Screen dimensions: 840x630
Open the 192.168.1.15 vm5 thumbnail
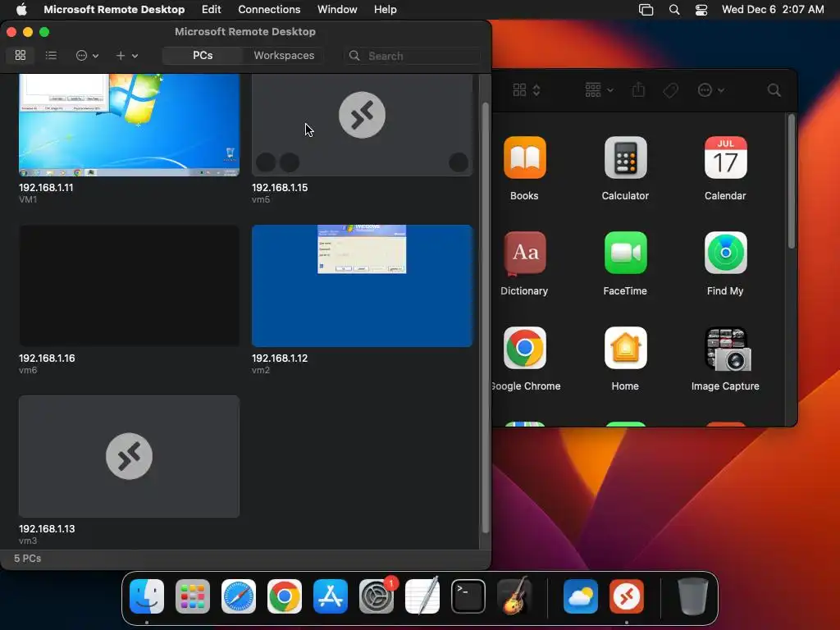(x=362, y=125)
